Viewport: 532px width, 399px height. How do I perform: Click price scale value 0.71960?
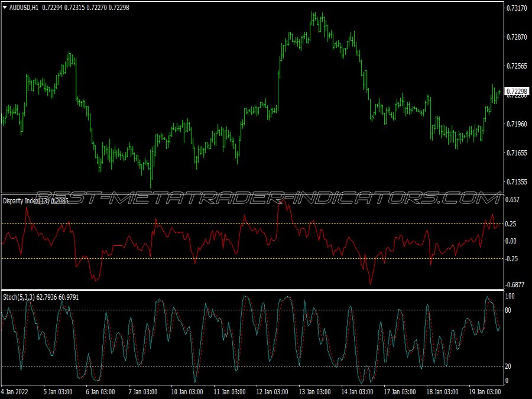click(517, 124)
